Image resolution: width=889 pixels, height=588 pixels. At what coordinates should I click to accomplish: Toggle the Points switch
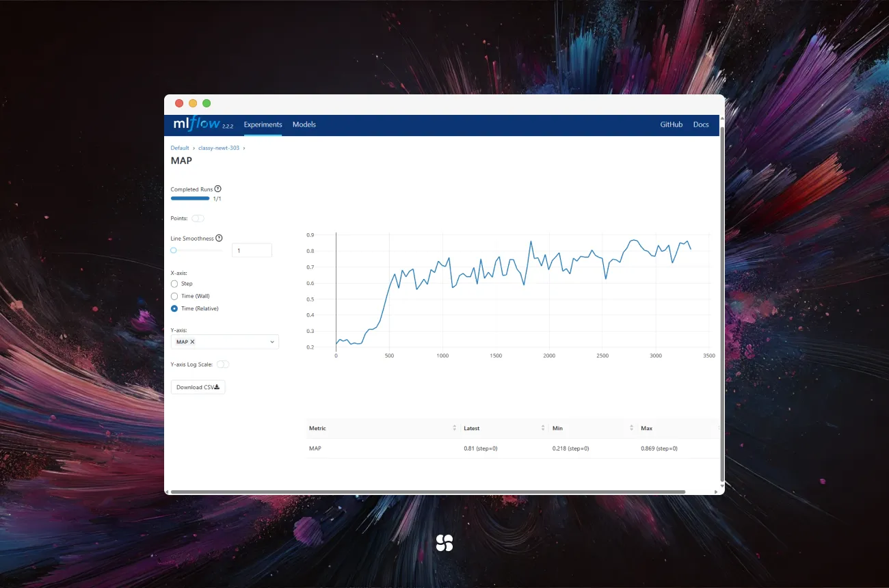pyautogui.click(x=198, y=218)
